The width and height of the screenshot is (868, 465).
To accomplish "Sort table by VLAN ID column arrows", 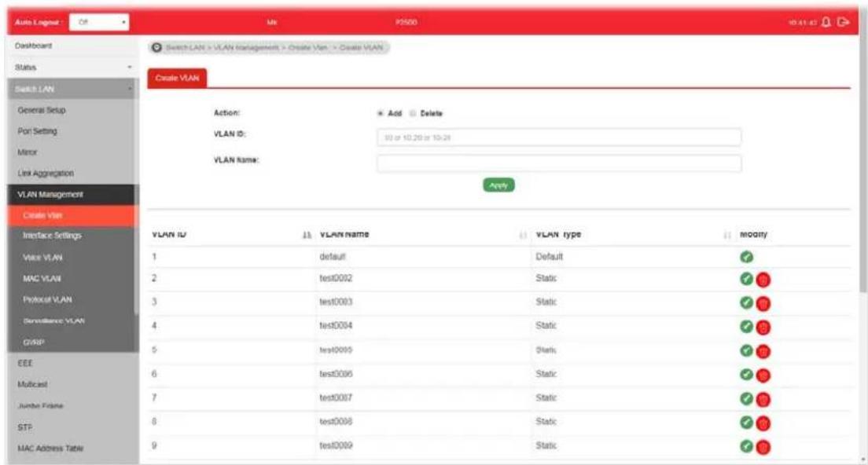I will point(307,235).
